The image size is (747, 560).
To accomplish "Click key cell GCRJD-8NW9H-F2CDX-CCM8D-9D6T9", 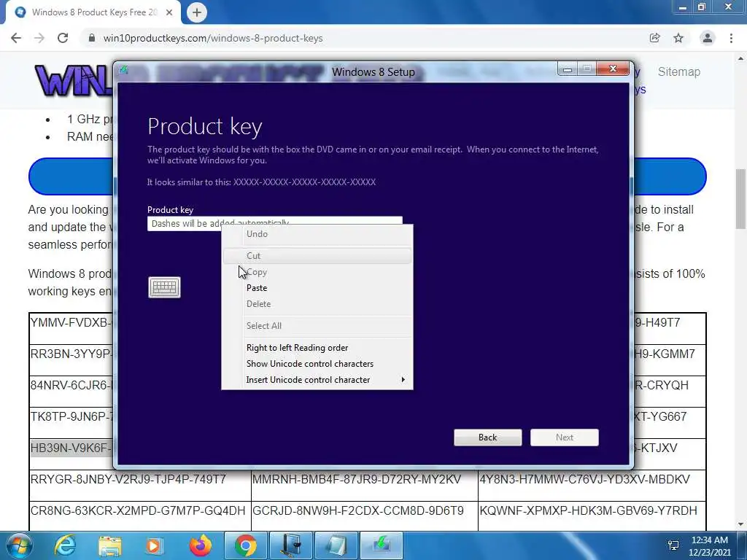I will click(x=365, y=516).
